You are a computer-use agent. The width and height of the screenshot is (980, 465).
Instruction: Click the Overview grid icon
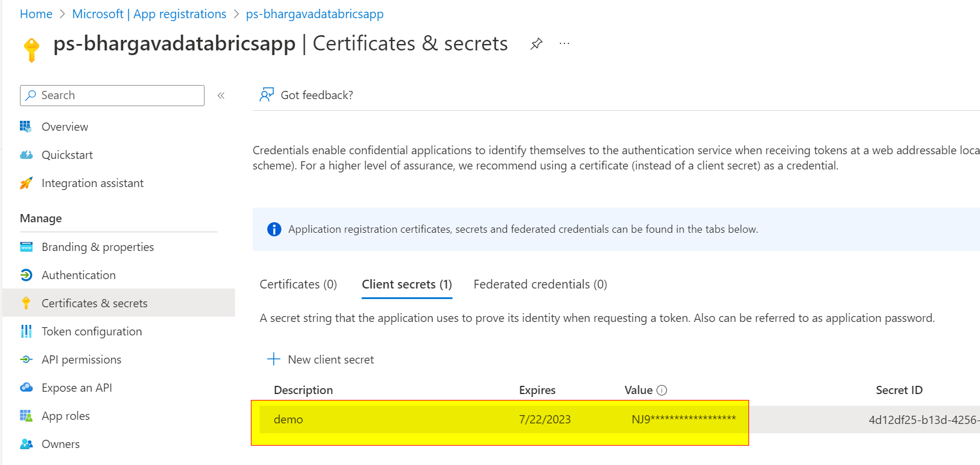[26, 127]
